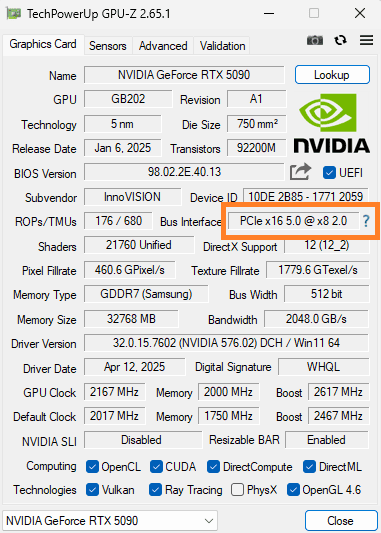Select the Driver Version text field
This screenshot has width=381, height=533.
click(226, 343)
